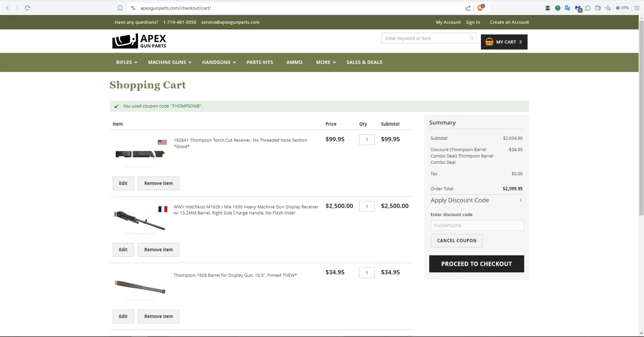Remove the Hotchkiss M1929 item
The height and width of the screenshot is (337, 644).
click(x=158, y=250)
